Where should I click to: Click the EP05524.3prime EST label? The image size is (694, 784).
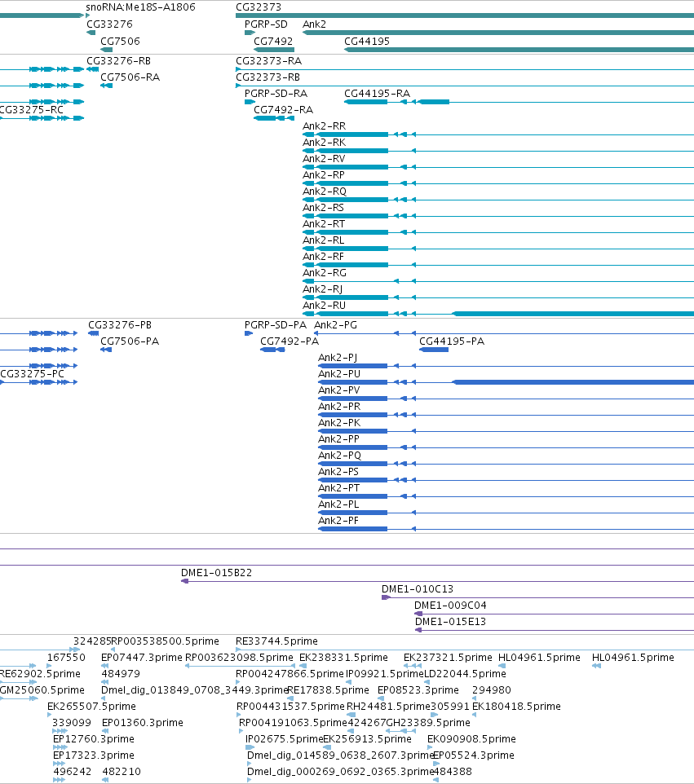click(x=473, y=755)
